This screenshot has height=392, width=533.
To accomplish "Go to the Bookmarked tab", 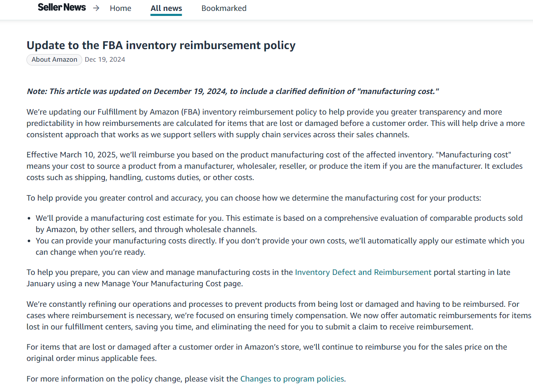I will point(224,8).
